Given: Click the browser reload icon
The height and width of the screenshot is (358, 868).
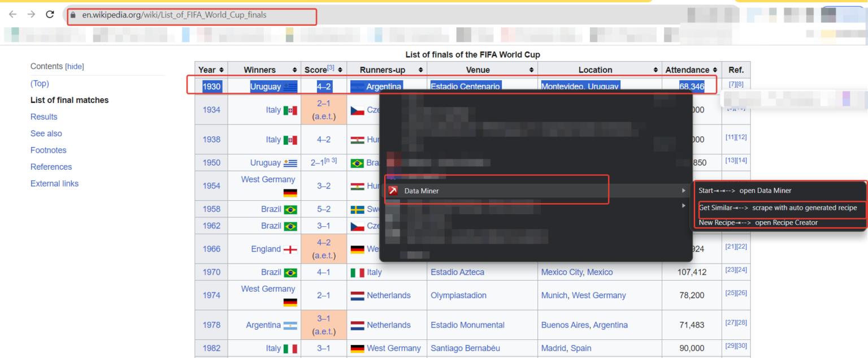Looking at the screenshot, I should coord(50,15).
